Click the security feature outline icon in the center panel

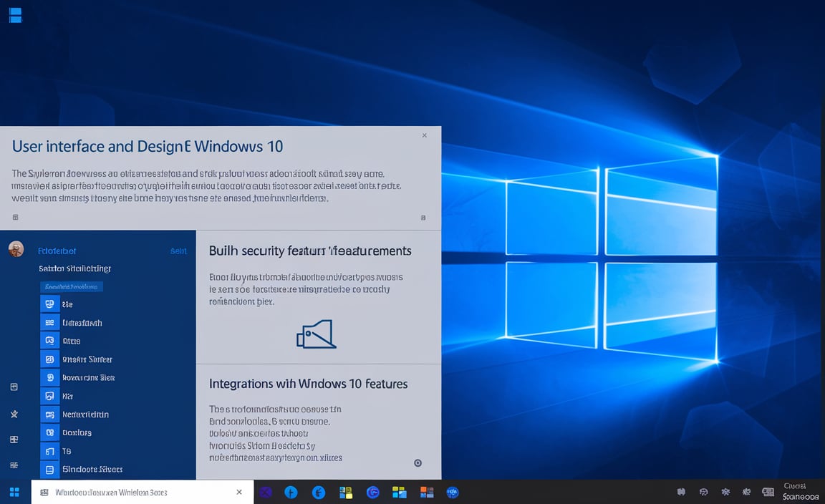tap(316, 334)
